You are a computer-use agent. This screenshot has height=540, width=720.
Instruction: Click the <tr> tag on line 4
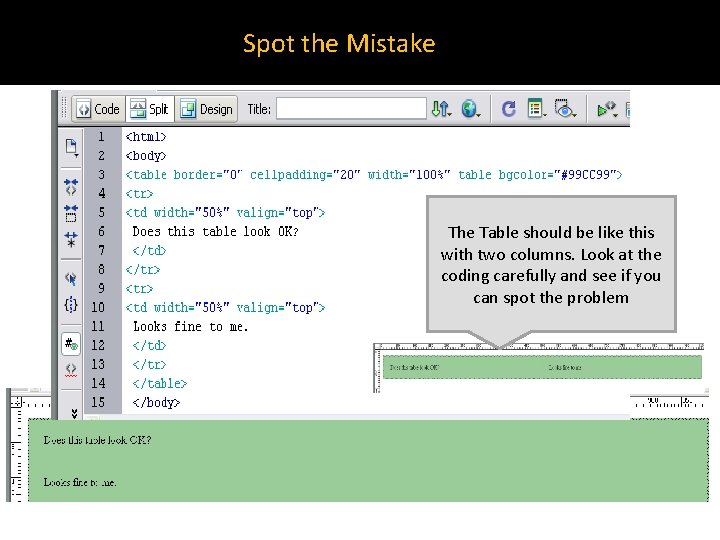[x=139, y=194]
